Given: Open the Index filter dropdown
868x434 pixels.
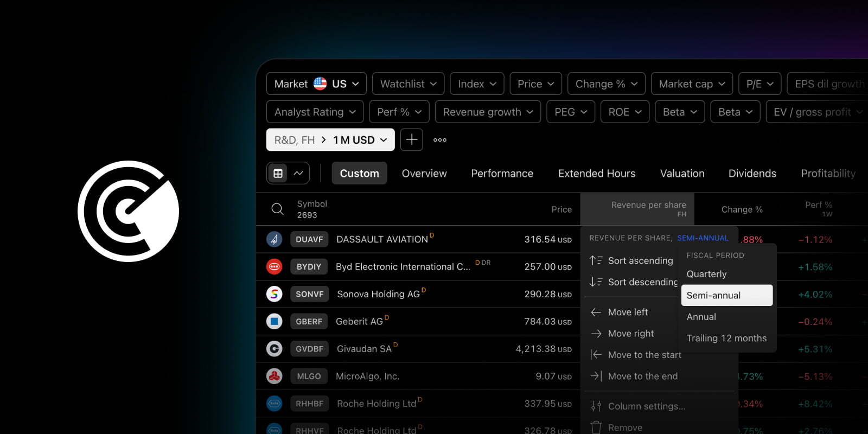Looking at the screenshot, I should pos(477,84).
